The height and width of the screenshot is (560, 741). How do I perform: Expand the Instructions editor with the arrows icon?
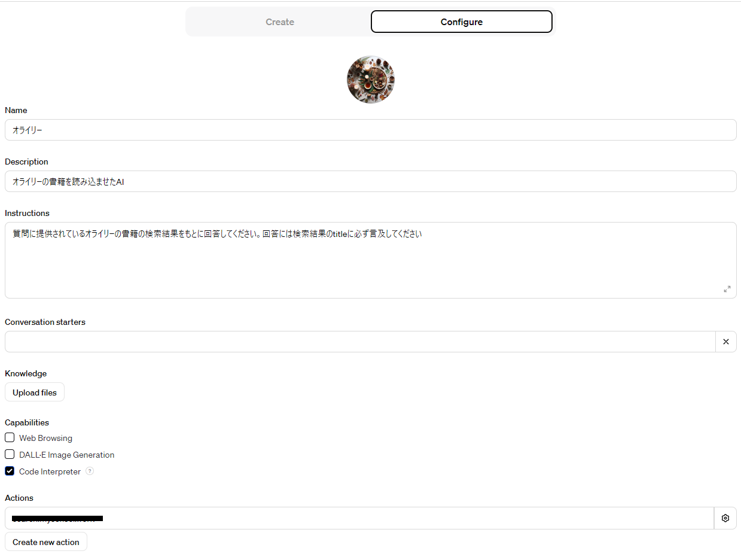click(x=727, y=289)
